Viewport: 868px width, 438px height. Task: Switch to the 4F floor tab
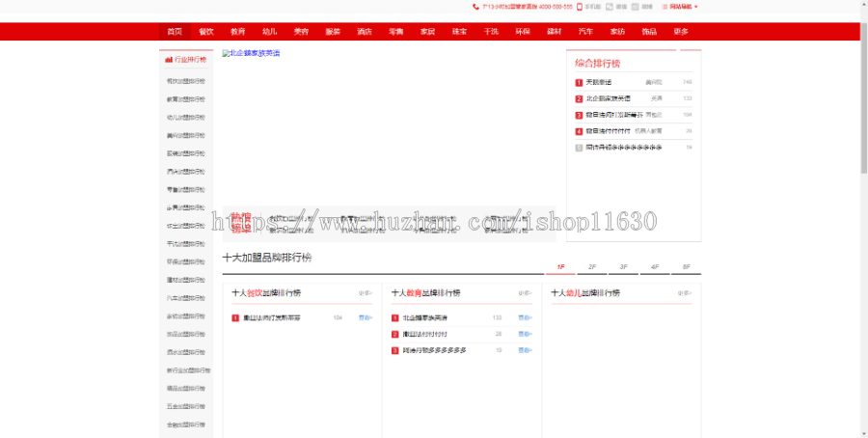656,267
